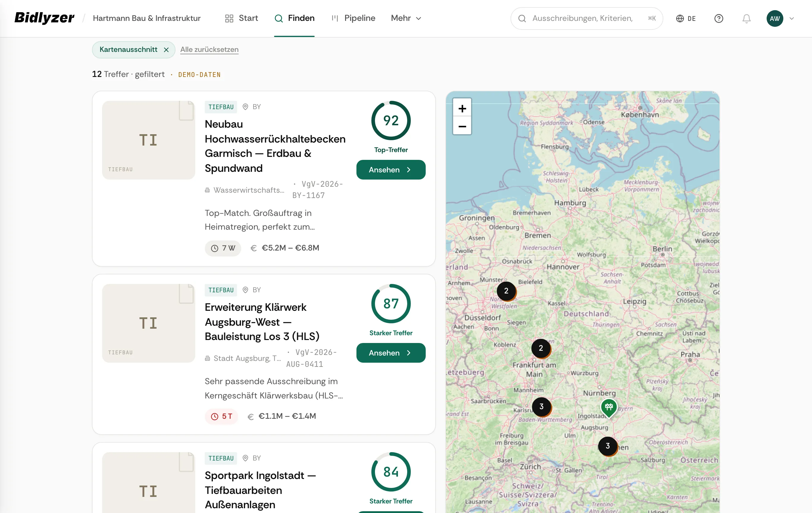
Task: Switch to the Finden tab
Action: [294, 18]
